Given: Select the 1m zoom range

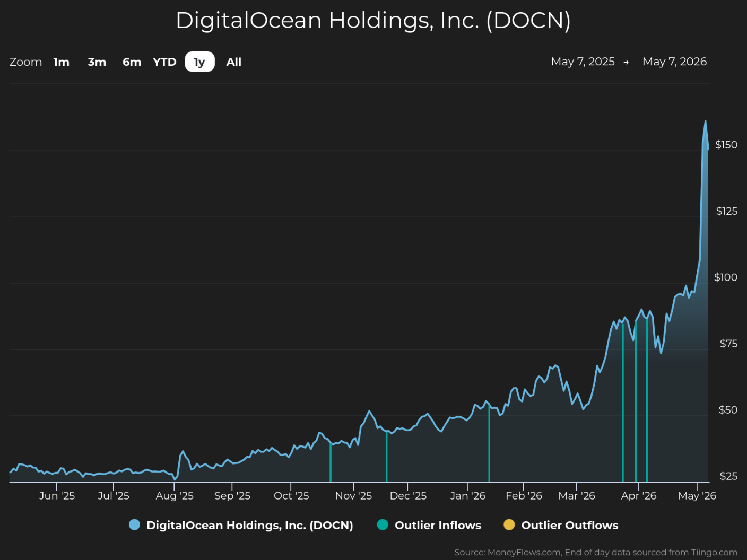Looking at the screenshot, I should click(x=62, y=62).
